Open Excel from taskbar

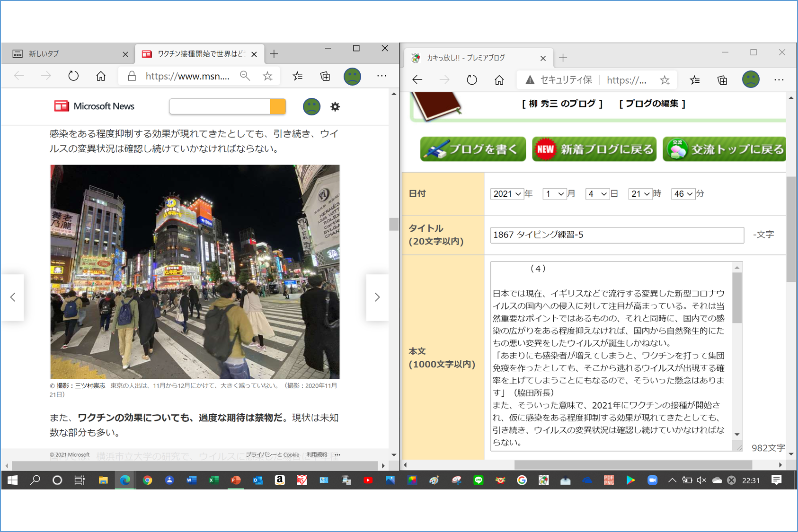point(213,480)
